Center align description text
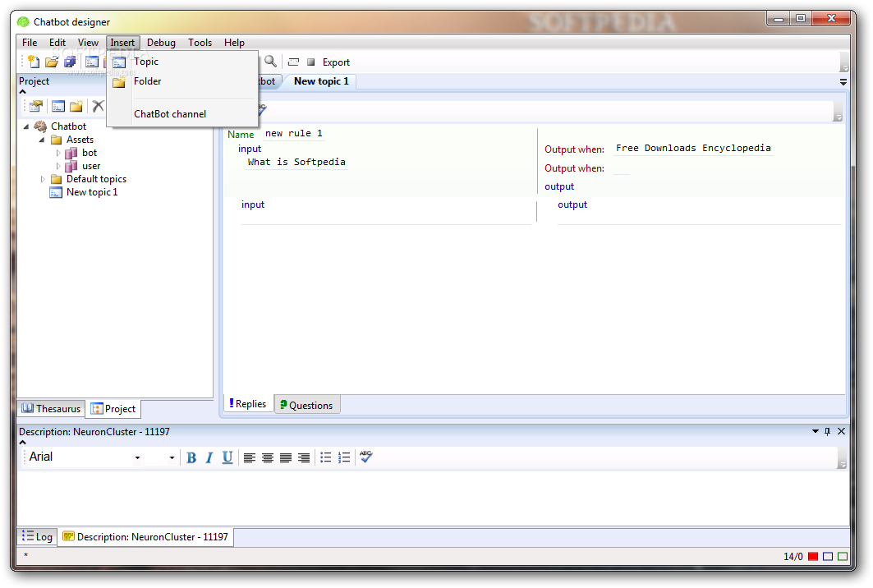 [x=267, y=457]
